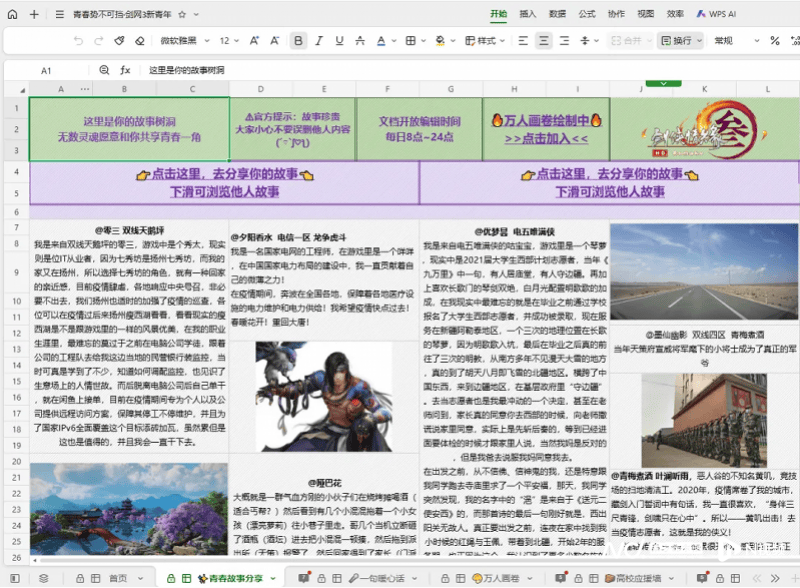Click the undo icon in toolbar

[78, 41]
